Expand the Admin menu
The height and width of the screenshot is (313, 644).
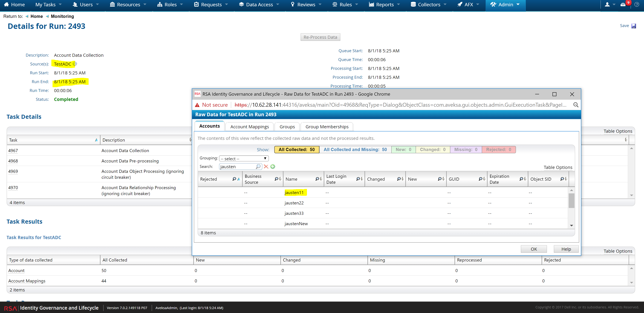click(505, 4)
